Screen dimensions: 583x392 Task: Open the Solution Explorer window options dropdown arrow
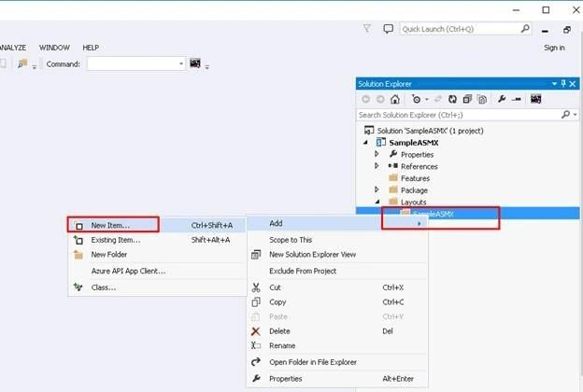click(554, 84)
